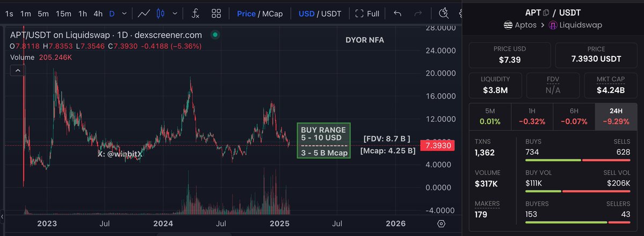Click the LIQUIDITY $3.8M box

(x=495, y=85)
